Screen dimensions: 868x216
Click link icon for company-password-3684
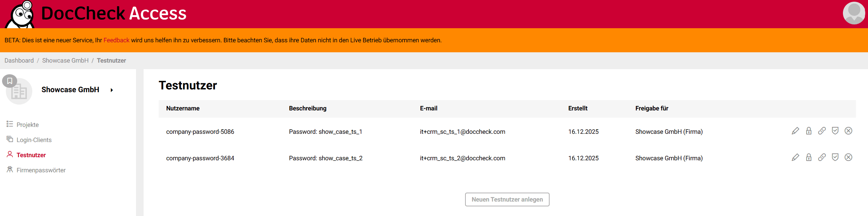pos(822,157)
